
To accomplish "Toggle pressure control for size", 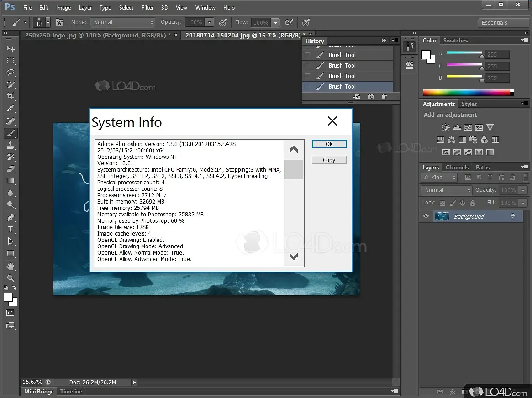I will [x=306, y=22].
